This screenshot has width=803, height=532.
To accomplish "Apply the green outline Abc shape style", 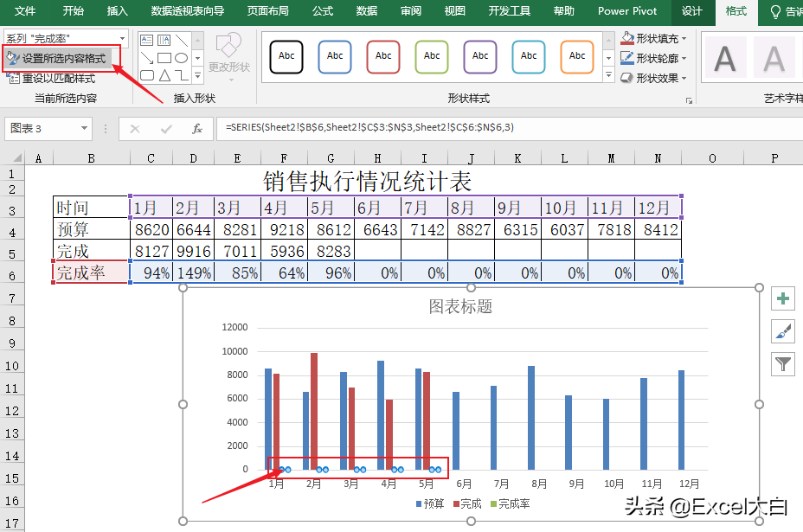I will pyautogui.click(x=432, y=56).
